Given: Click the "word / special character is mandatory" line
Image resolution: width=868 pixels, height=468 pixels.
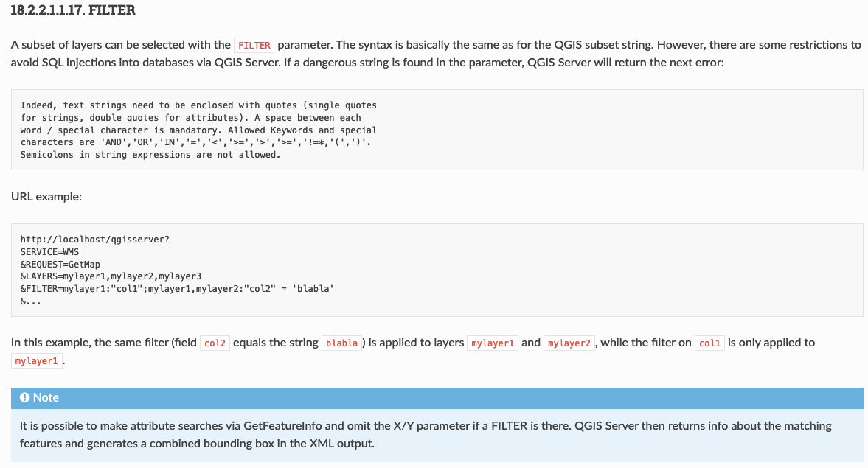Looking at the screenshot, I should coord(198,130).
